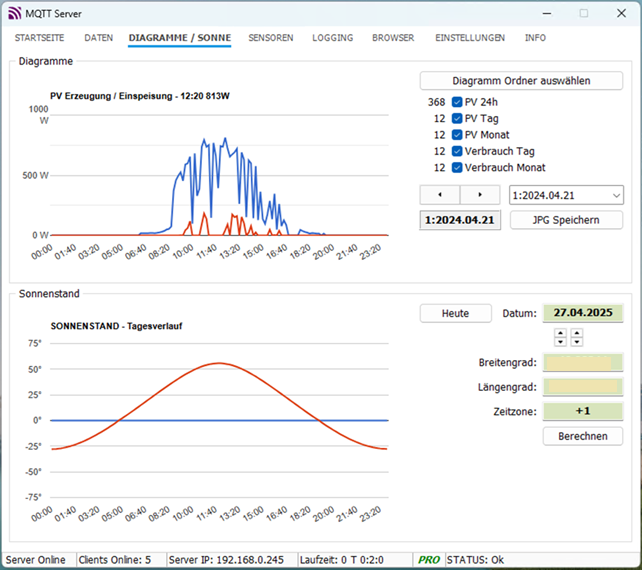Screen dimensions: 642x570
Task: Click Diagramm Ordner auswählen button
Action: point(521,81)
